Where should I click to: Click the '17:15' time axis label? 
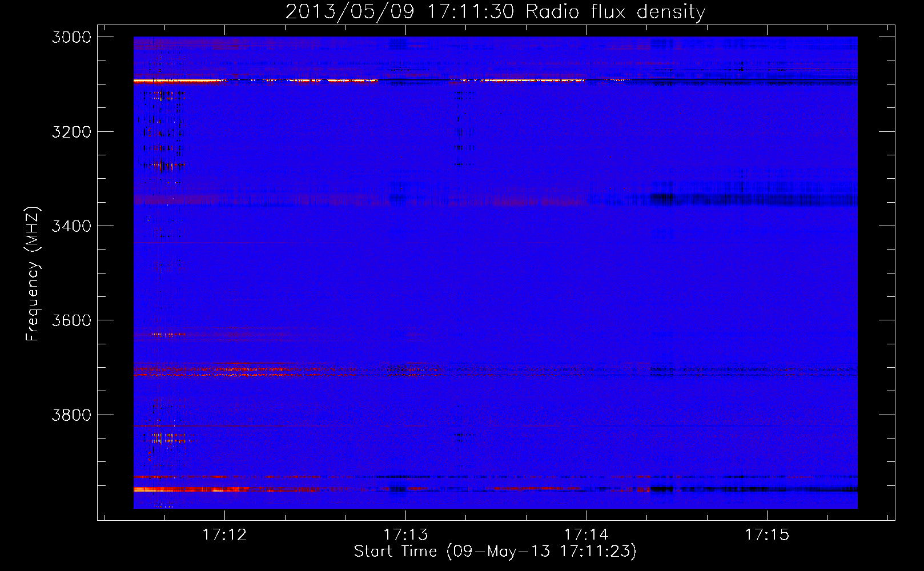click(767, 534)
